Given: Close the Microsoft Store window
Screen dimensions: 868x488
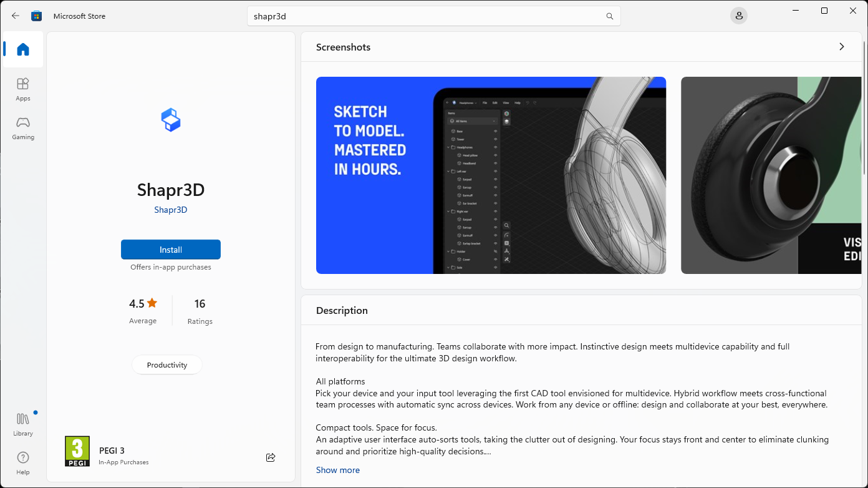Looking at the screenshot, I should pos(853,11).
